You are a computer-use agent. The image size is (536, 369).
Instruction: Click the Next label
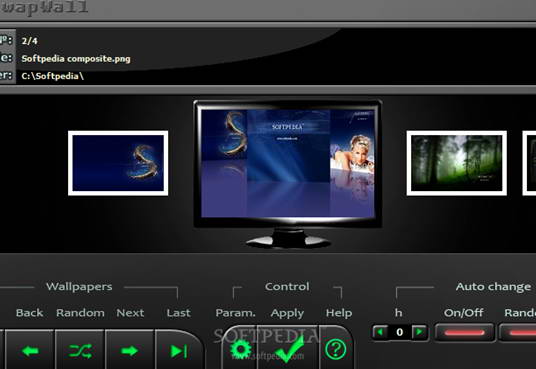coord(130,313)
